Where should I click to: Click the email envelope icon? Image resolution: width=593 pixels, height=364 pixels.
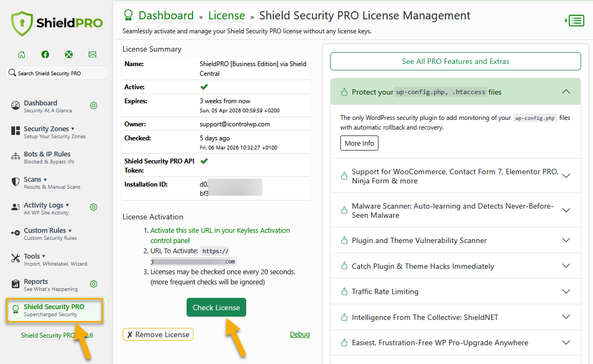coord(92,54)
